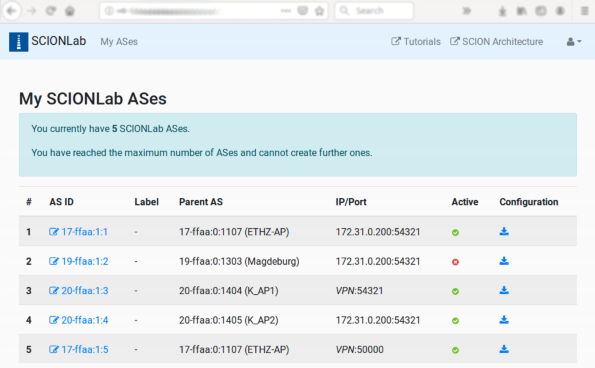Click the Active column header

pyautogui.click(x=465, y=202)
